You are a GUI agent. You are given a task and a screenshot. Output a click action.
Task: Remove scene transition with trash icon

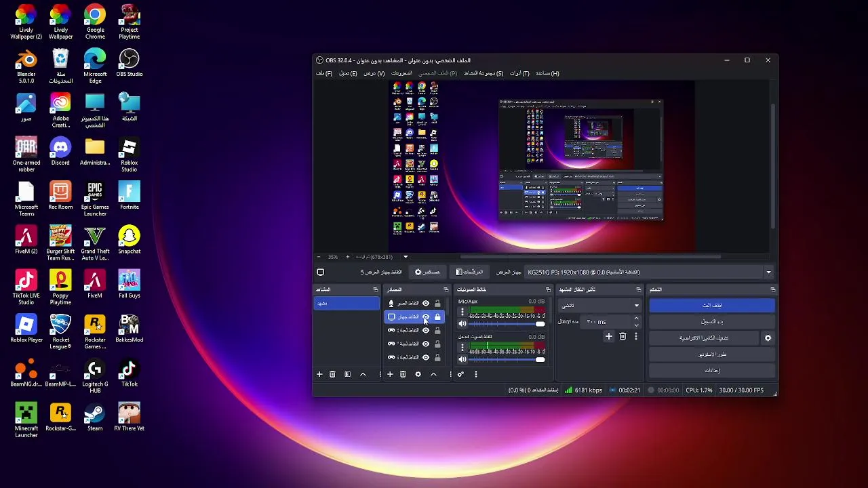(623, 336)
